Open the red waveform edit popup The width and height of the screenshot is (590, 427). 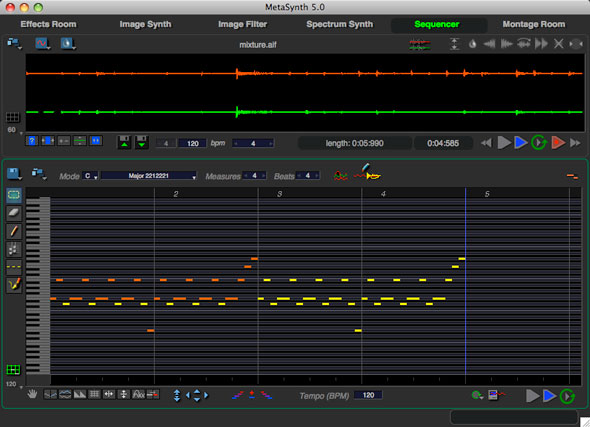pyautogui.click(x=43, y=44)
